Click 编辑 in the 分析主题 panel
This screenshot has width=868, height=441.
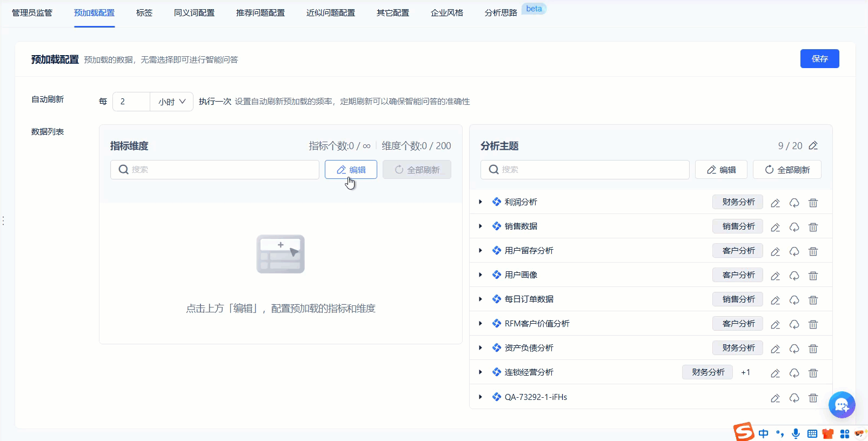[x=721, y=170]
